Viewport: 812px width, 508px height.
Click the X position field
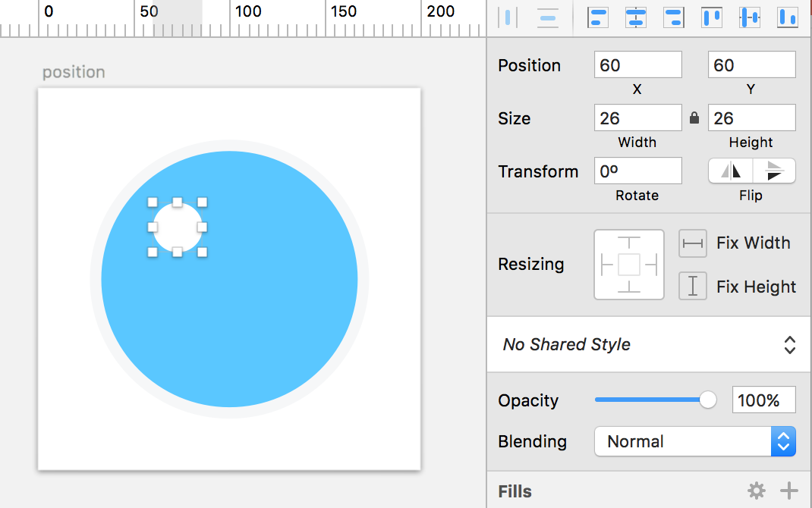tap(637, 64)
